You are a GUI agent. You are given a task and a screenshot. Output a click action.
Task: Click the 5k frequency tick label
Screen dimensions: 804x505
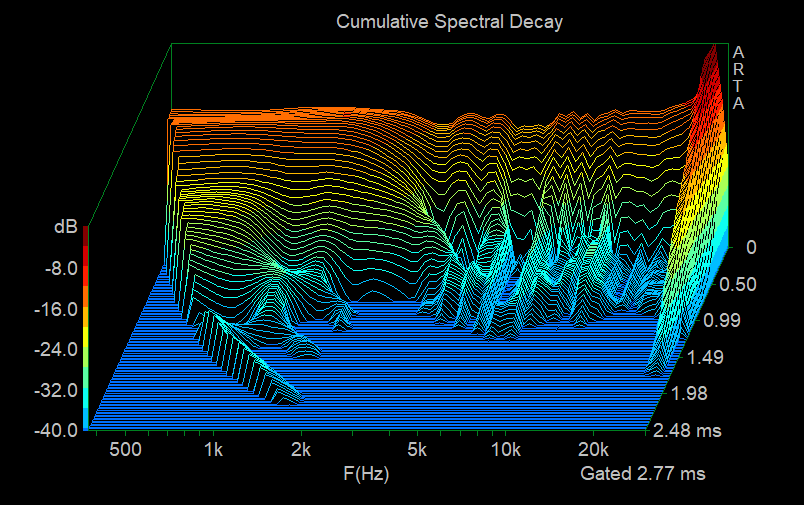click(418, 450)
